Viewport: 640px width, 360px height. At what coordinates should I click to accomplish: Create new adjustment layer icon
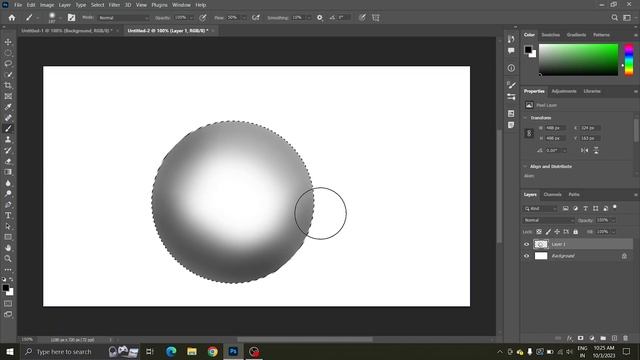[592, 338]
